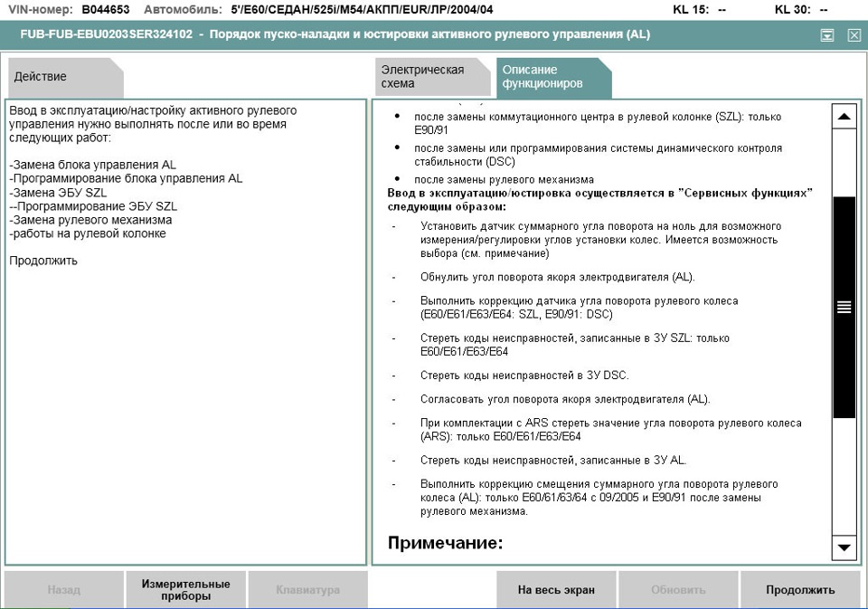The width and height of the screenshot is (868, 609).
Task: Grab the black scrollbar thumb
Action: pos(844,307)
